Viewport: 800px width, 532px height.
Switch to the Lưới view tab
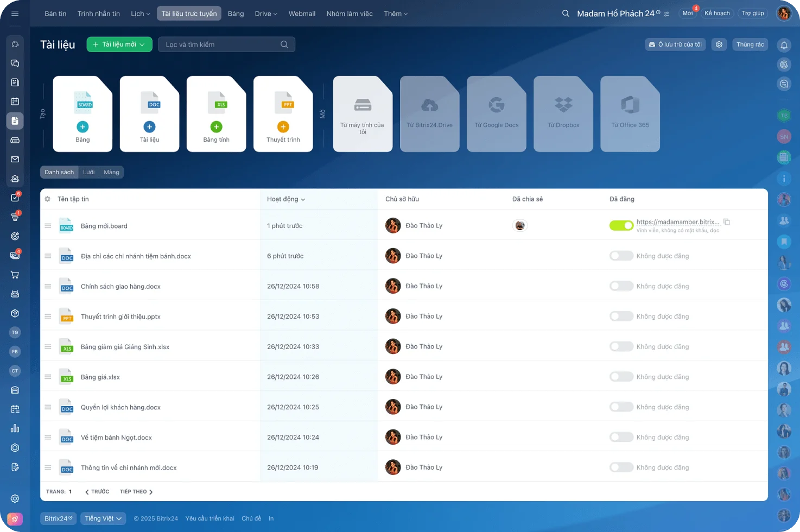coord(88,172)
